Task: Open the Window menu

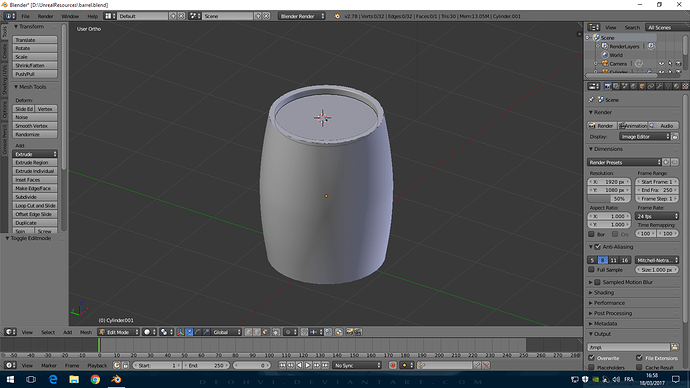Action: [70, 16]
